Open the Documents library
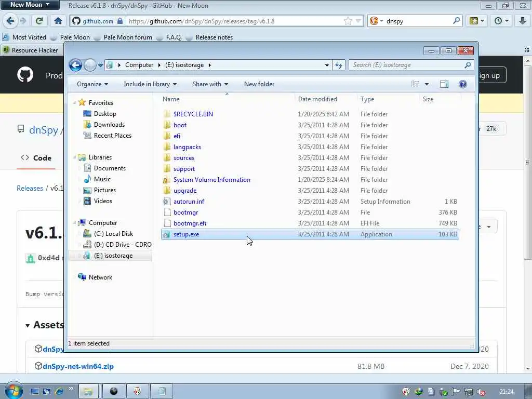Viewport: 532px width, 399px height. click(110, 168)
